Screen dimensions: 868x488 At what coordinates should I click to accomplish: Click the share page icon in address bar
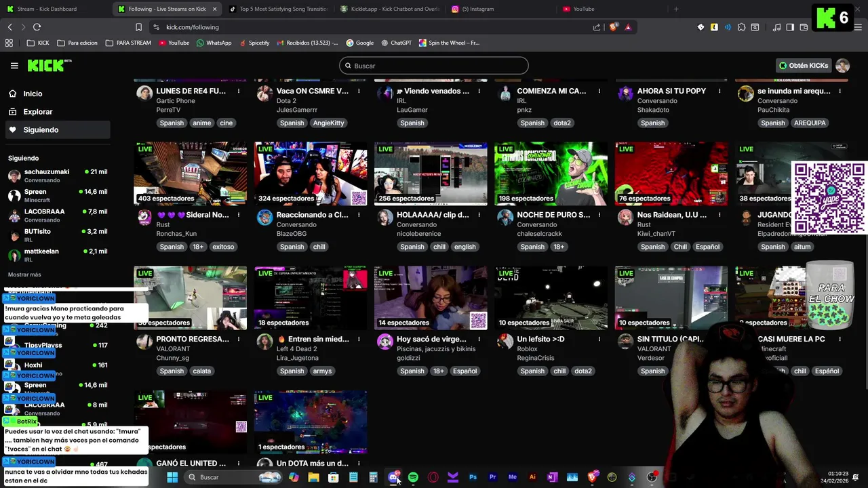[x=597, y=27]
